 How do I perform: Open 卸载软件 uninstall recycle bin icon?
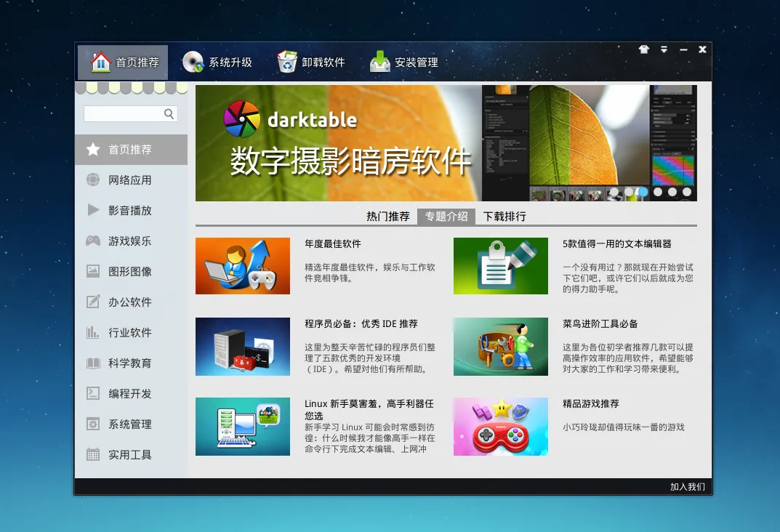(x=287, y=63)
